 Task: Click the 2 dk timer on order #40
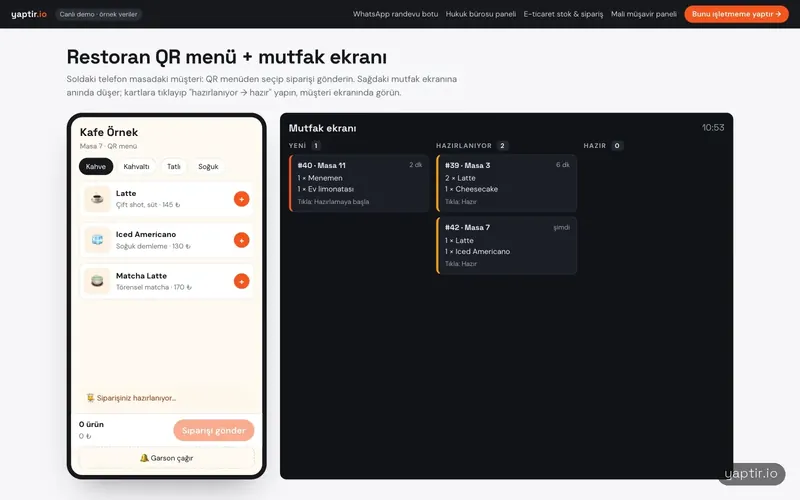point(415,165)
